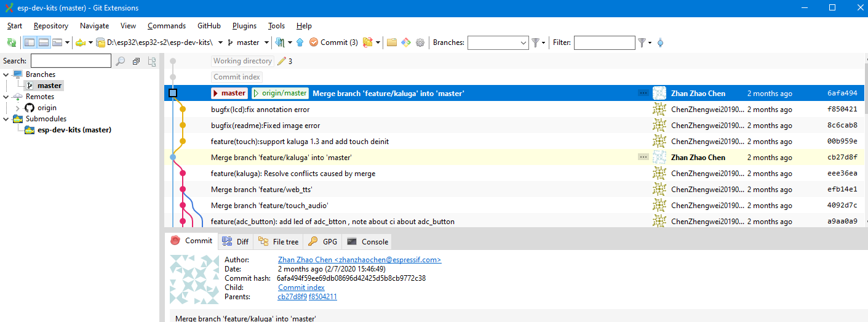Click the author email link
Image resolution: width=868 pixels, height=322 pixels.
(x=360, y=260)
